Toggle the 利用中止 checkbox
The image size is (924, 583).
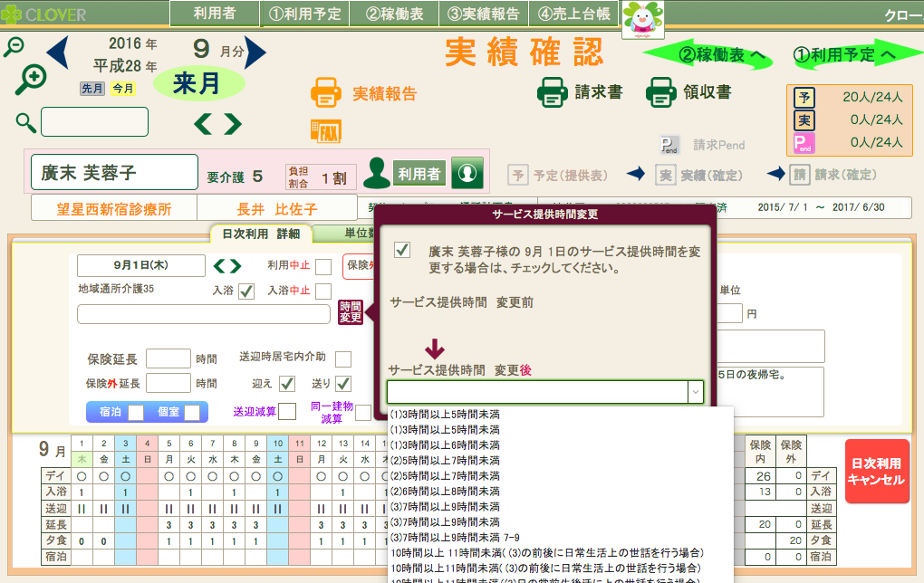coord(322,267)
